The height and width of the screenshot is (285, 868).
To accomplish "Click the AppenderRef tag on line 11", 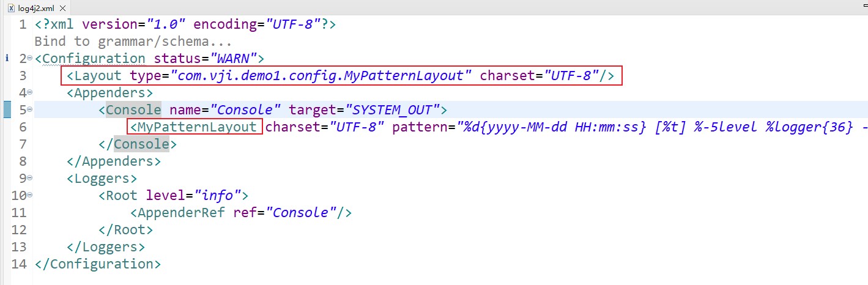I will tap(183, 213).
